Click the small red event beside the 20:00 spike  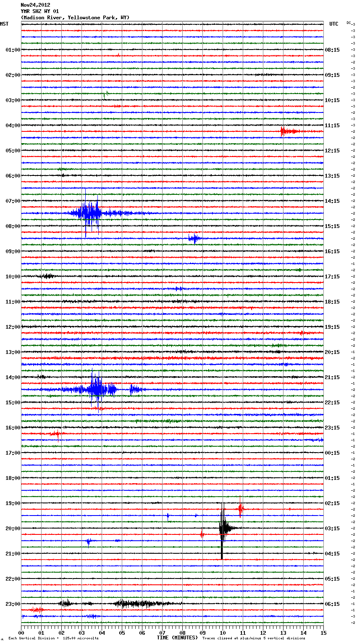click(202, 534)
